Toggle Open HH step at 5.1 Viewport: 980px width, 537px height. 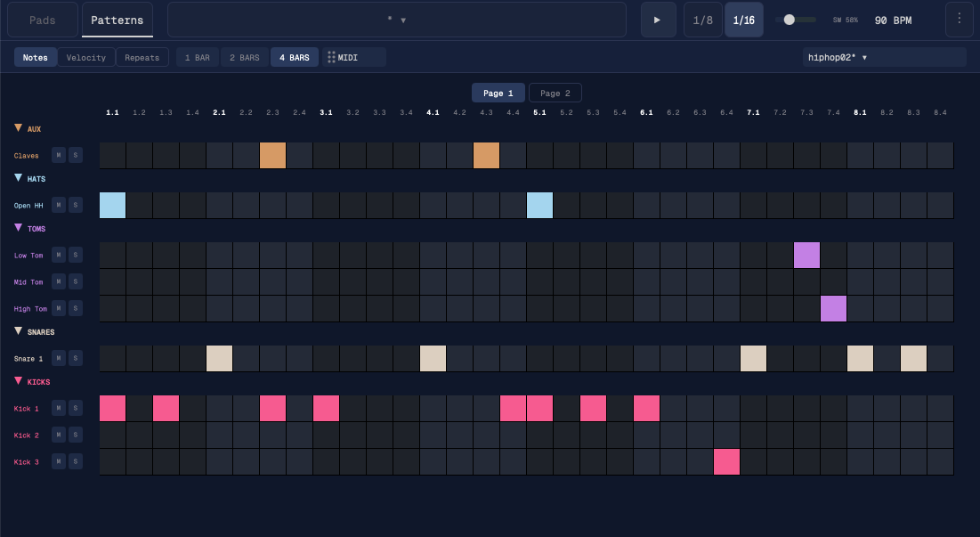click(x=540, y=206)
